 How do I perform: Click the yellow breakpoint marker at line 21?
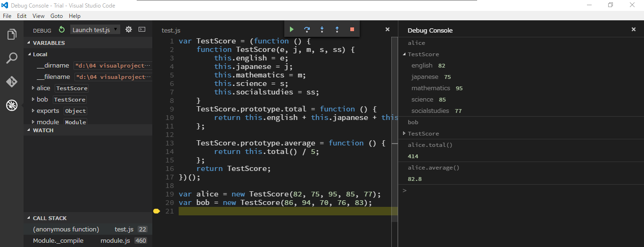[157, 211]
